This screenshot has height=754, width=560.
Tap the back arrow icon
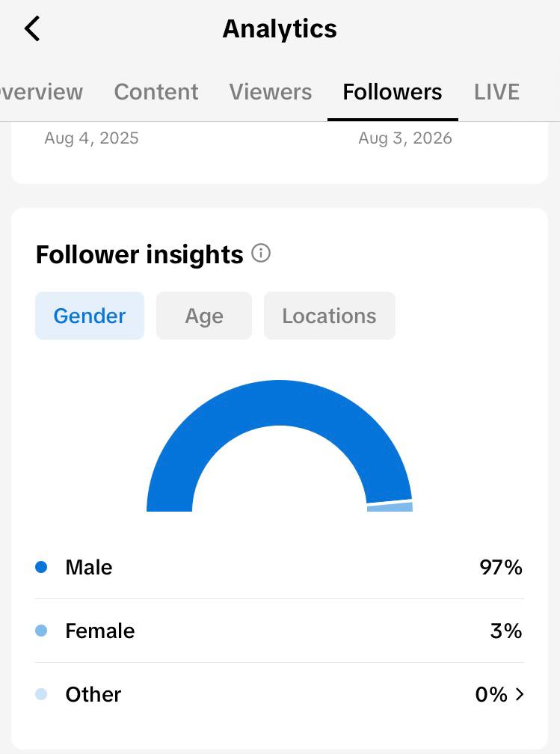pyautogui.click(x=32, y=29)
